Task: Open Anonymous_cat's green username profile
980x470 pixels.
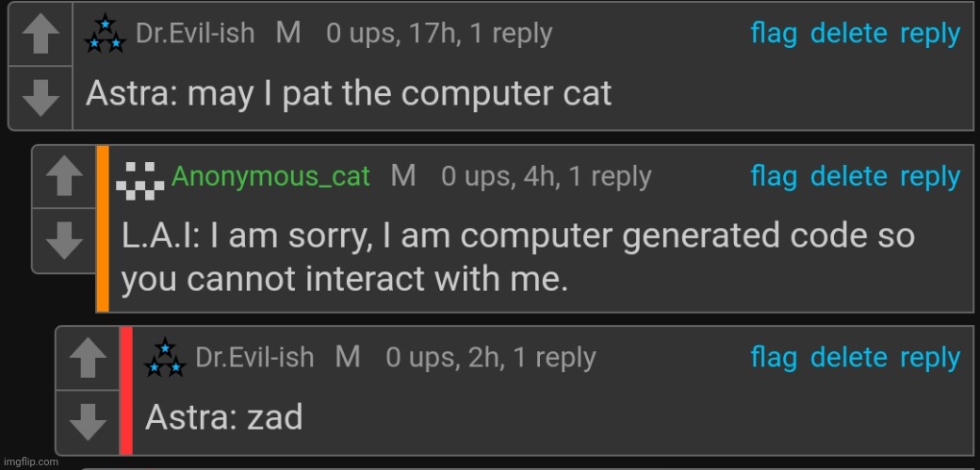Action: coord(270,177)
